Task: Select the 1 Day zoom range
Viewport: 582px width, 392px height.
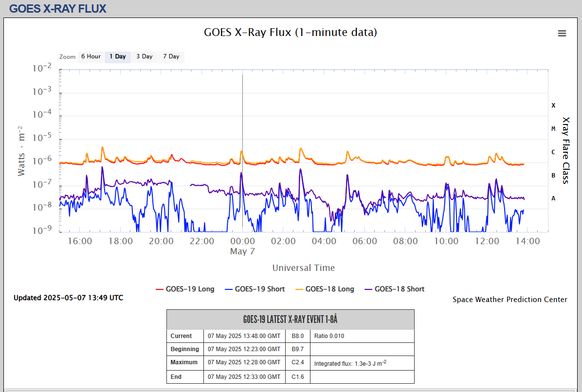Action: coord(118,57)
